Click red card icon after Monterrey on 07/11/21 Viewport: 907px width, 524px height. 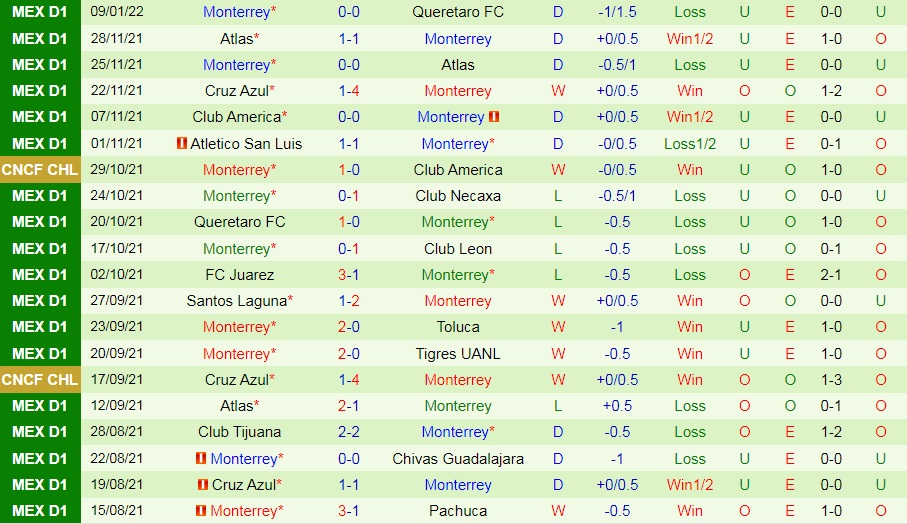tap(494, 117)
